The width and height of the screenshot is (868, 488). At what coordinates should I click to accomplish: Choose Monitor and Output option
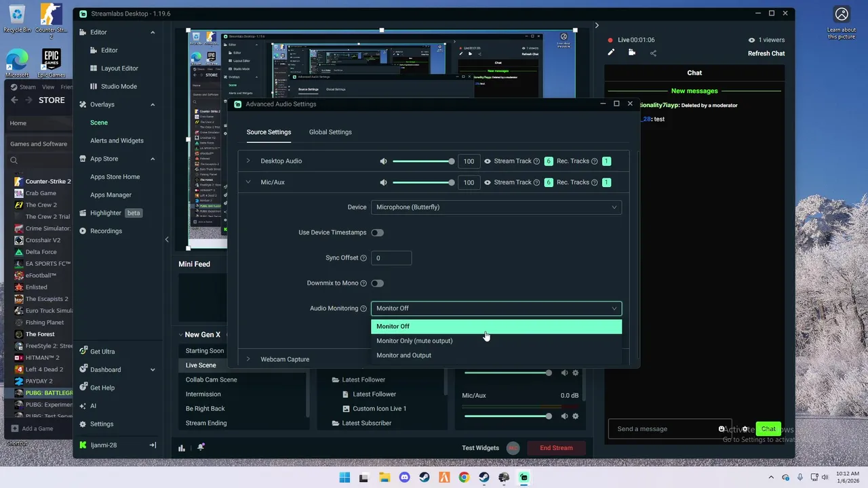(496, 355)
